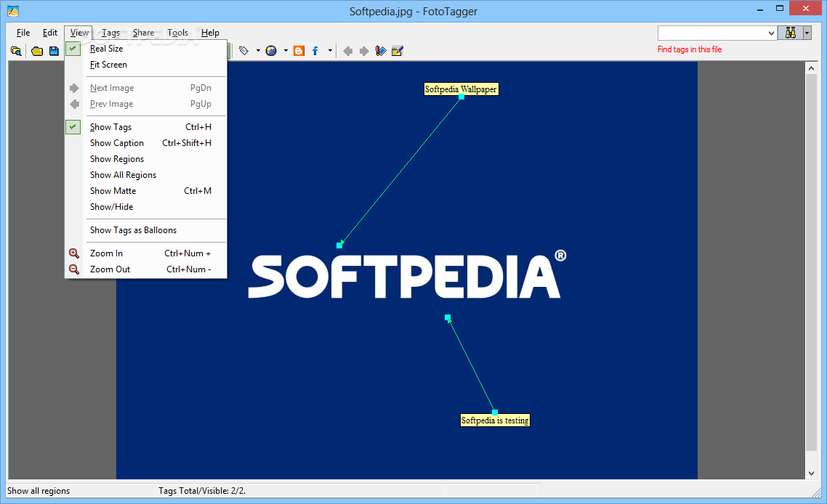The image size is (827, 504).
Task: Click the FotoTagger app icon in title bar
Action: pos(13,11)
